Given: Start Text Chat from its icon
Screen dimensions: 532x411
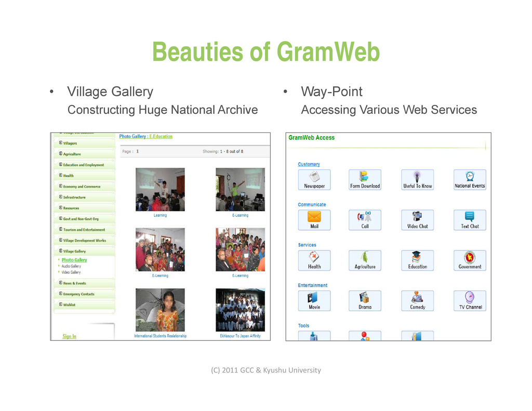Looking at the screenshot, I should pyautogui.click(x=470, y=220).
